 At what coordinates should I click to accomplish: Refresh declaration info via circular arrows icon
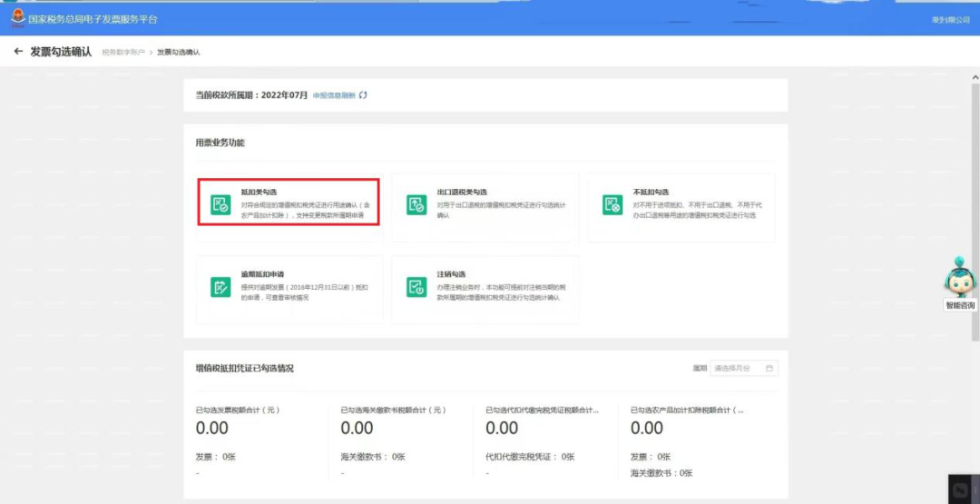coord(363,95)
